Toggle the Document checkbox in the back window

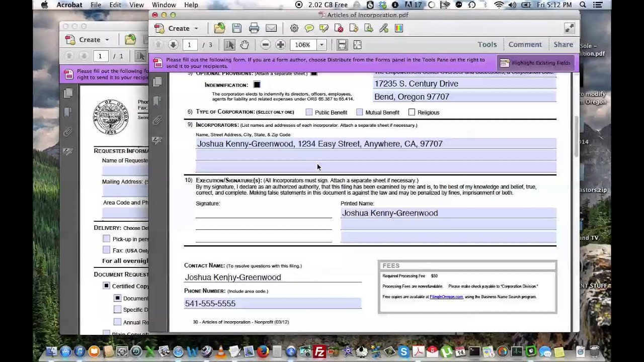point(117,298)
